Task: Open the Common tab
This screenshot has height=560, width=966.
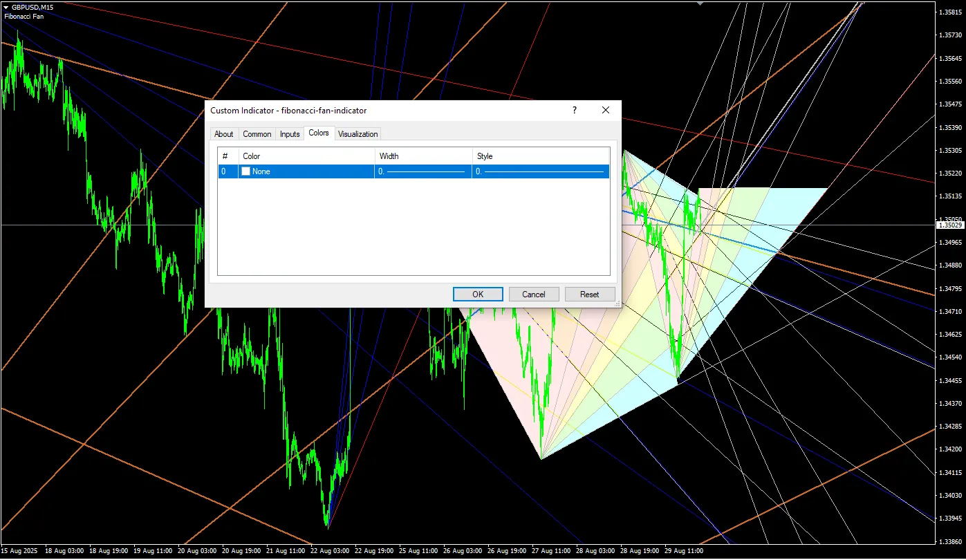Action: point(257,134)
